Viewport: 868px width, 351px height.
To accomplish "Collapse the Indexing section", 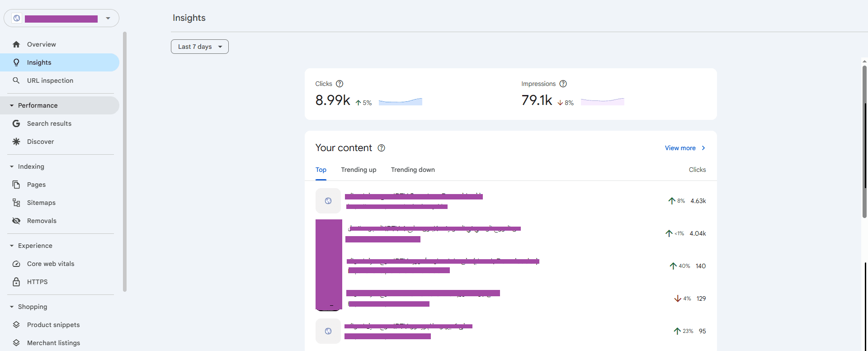I will (12, 166).
